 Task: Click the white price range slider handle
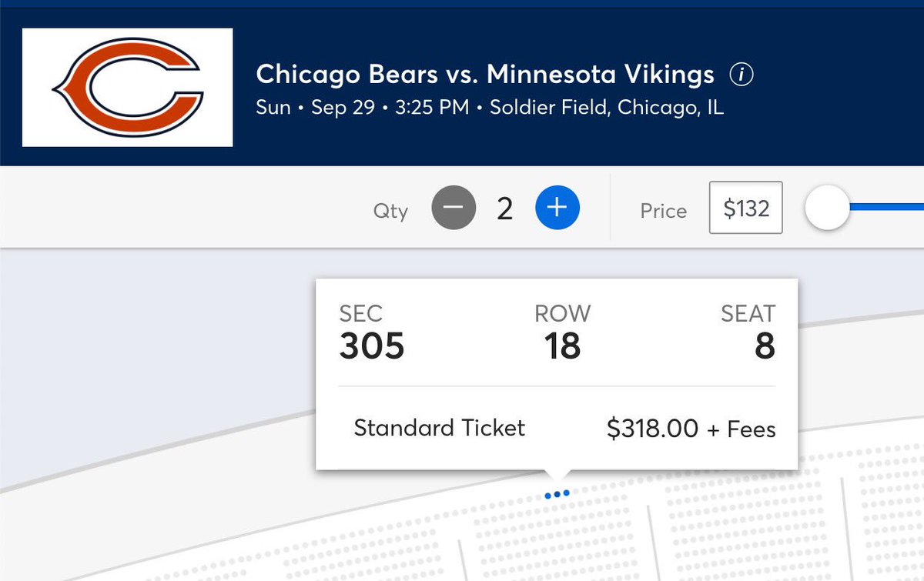827,208
